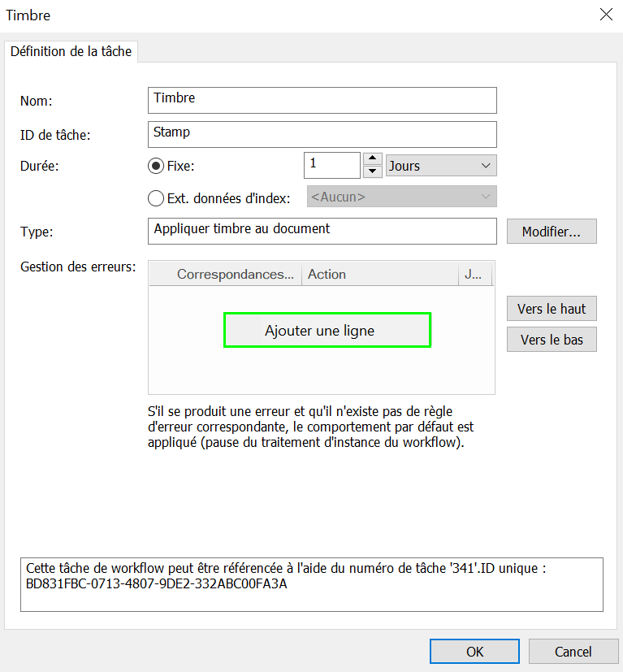Increase duration with the up spinner arrow

372,158
